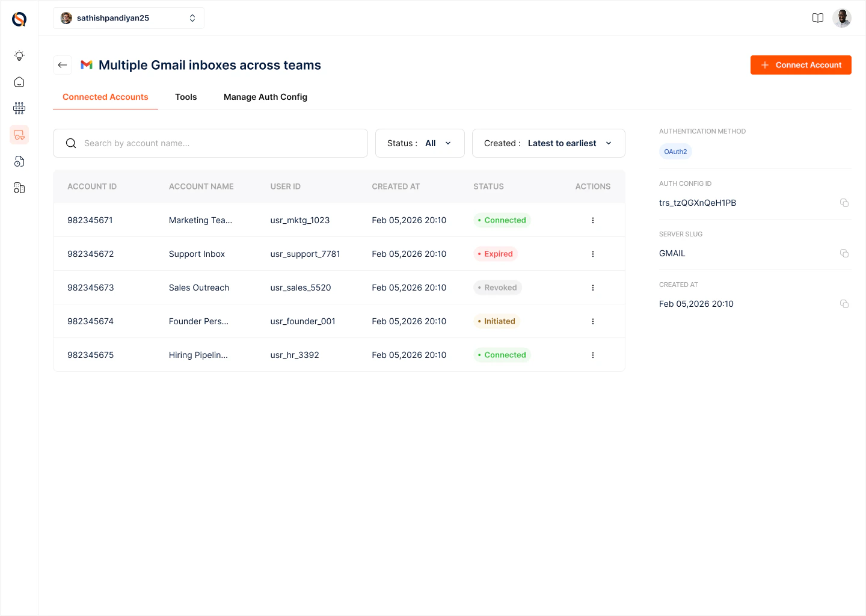Copy the Created At date value
The height and width of the screenshot is (616, 866).
pyautogui.click(x=844, y=304)
